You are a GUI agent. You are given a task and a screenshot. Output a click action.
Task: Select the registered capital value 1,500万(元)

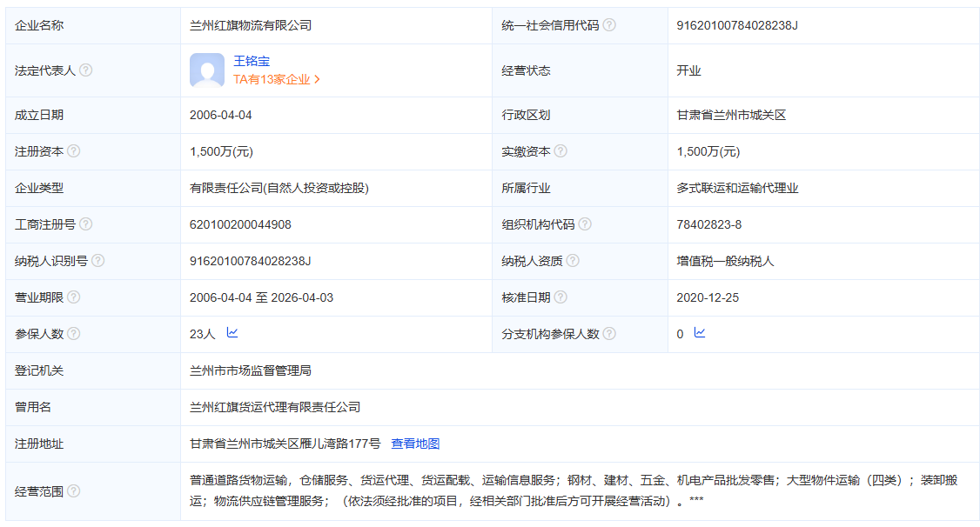point(221,151)
